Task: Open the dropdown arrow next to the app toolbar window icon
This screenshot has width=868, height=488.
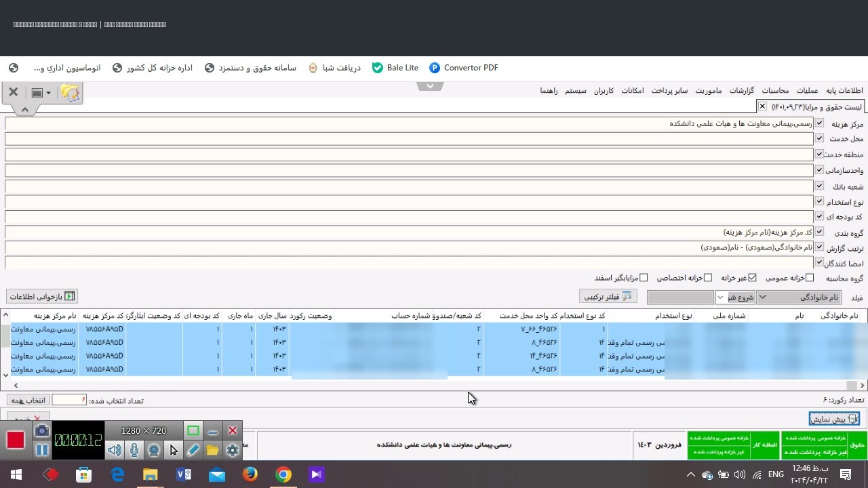Action: point(48,93)
